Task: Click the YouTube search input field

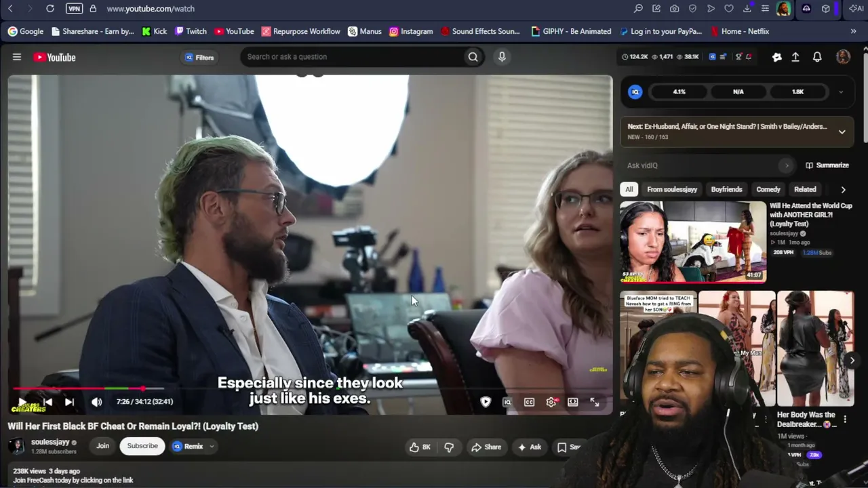Action: point(353,57)
